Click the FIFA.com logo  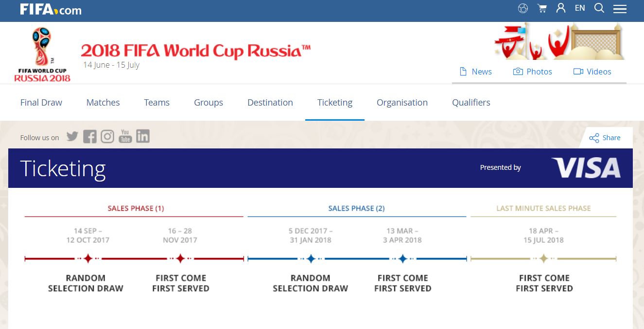[51, 9]
